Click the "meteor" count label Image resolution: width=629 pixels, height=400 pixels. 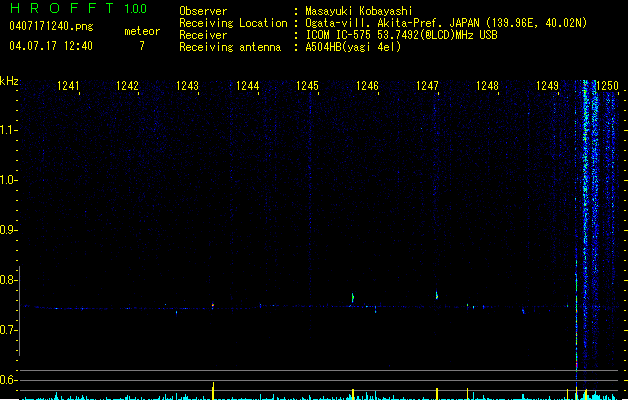coord(142,31)
